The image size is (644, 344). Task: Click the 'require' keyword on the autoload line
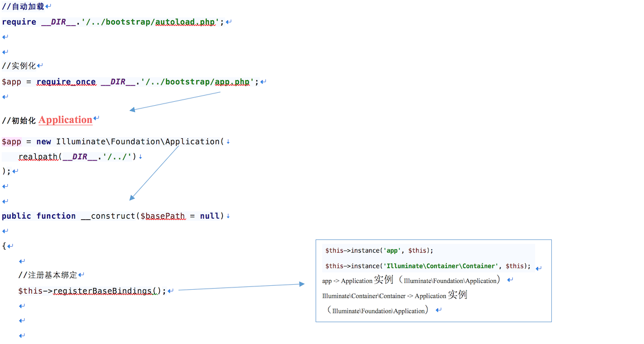[x=19, y=22]
